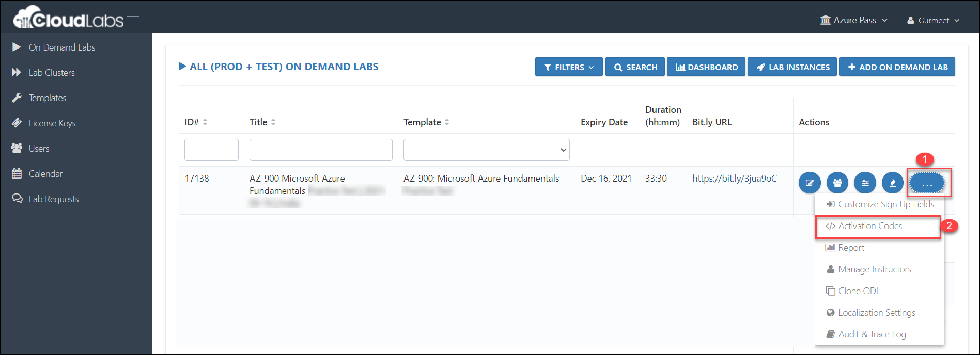Sort table by Title column
The height and width of the screenshot is (355, 980).
(x=262, y=122)
